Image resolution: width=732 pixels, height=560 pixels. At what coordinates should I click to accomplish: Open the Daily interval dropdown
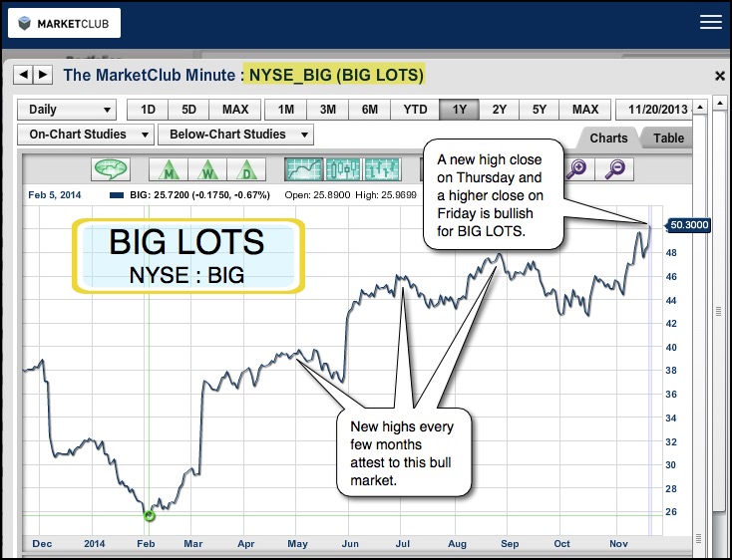67,110
